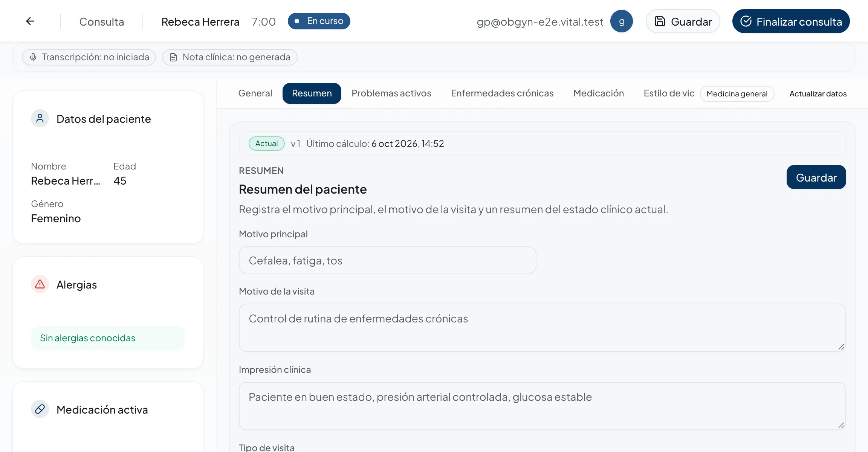
Task: Open the Problemas activos tab
Action: coord(391,93)
